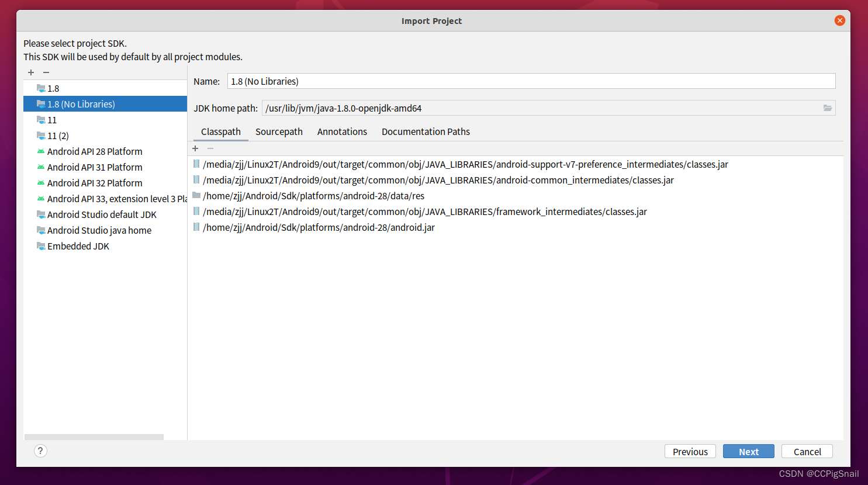Remove classpath entry with minus icon
The width and height of the screenshot is (868, 485).
[x=210, y=148]
